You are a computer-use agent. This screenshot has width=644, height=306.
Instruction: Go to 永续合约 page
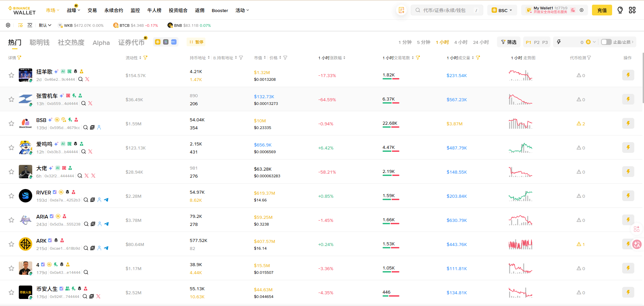point(114,10)
